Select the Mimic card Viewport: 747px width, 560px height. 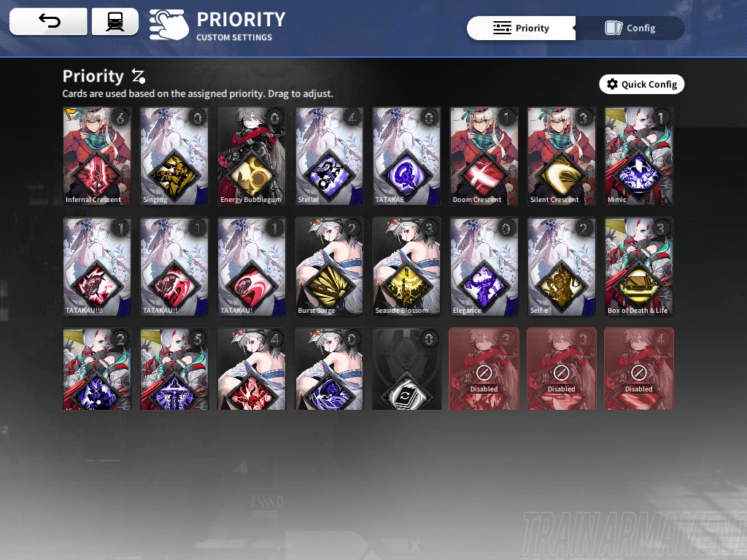pyautogui.click(x=639, y=156)
